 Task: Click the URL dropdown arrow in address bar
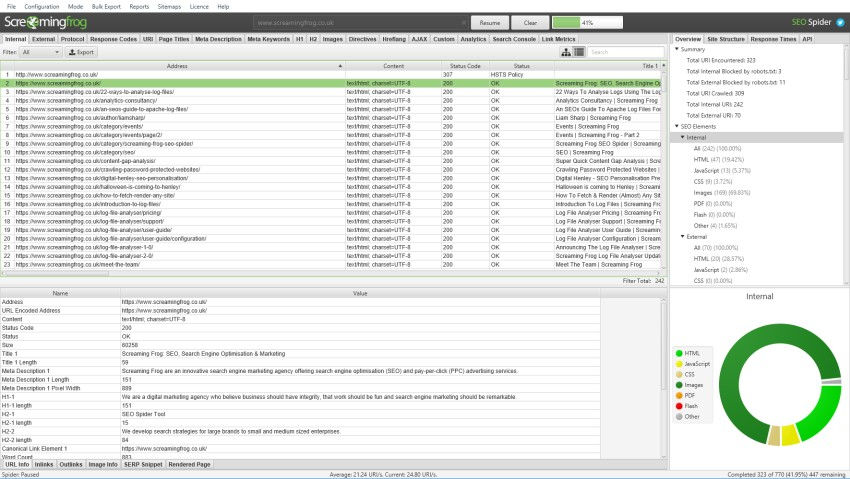(463, 22)
